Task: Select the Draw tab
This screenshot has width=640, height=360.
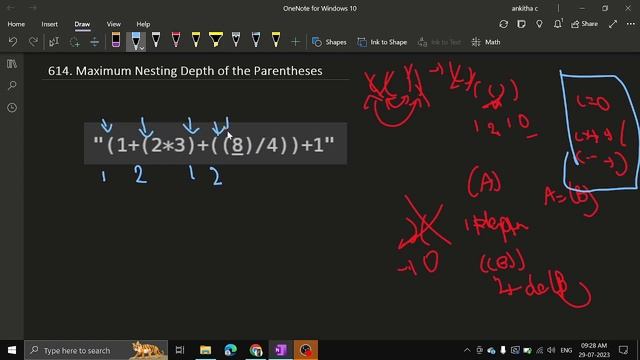Action: (82, 24)
